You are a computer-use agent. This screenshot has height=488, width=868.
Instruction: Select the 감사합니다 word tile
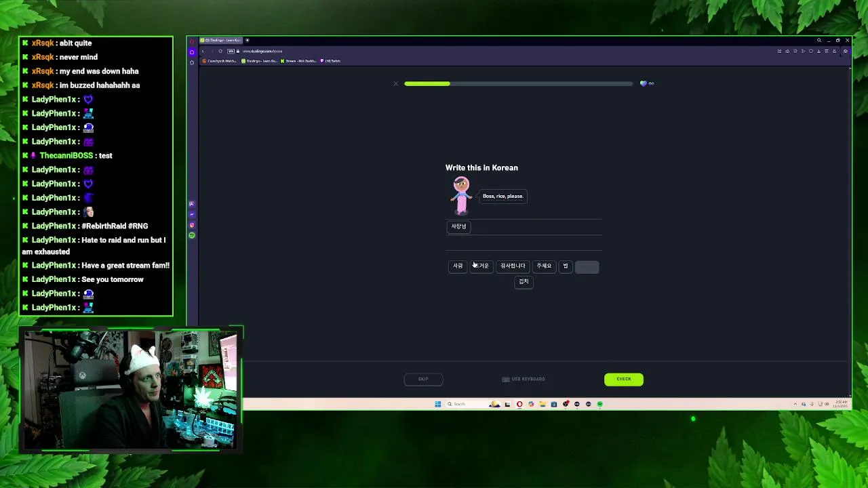pos(513,266)
